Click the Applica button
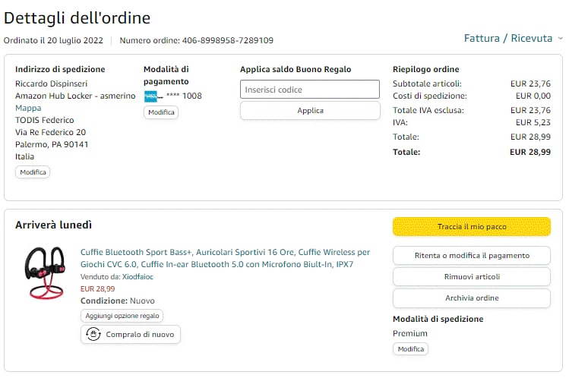The width and height of the screenshot is (588, 378). (310, 110)
